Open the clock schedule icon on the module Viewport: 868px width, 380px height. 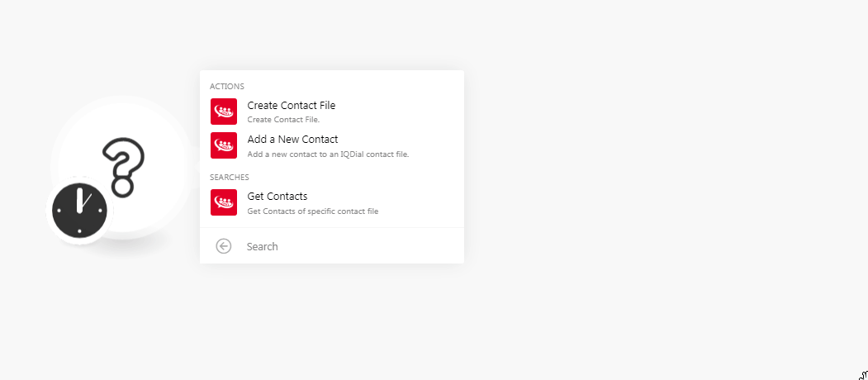(x=79, y=210)
